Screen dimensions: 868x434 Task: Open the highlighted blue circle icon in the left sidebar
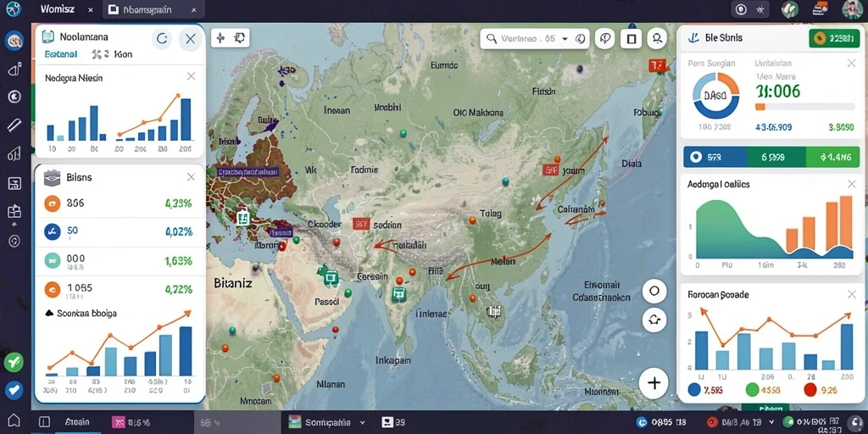click(14, 41)
